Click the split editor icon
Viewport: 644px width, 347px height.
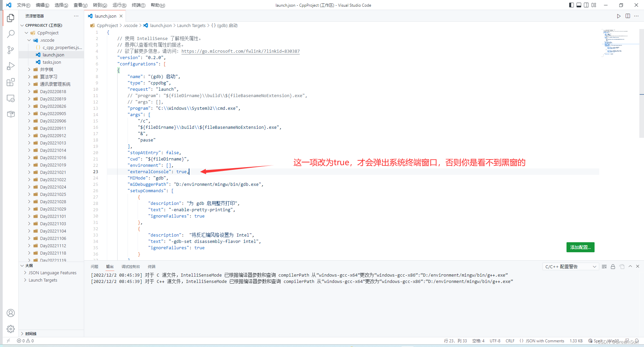628,16
